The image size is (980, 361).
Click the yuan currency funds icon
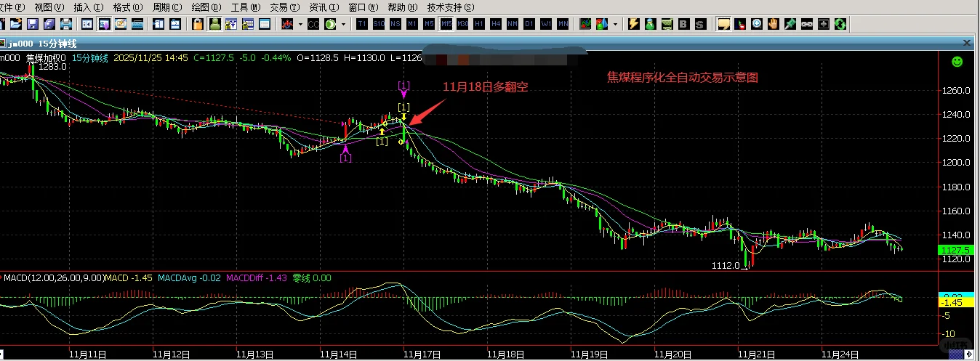231,24
